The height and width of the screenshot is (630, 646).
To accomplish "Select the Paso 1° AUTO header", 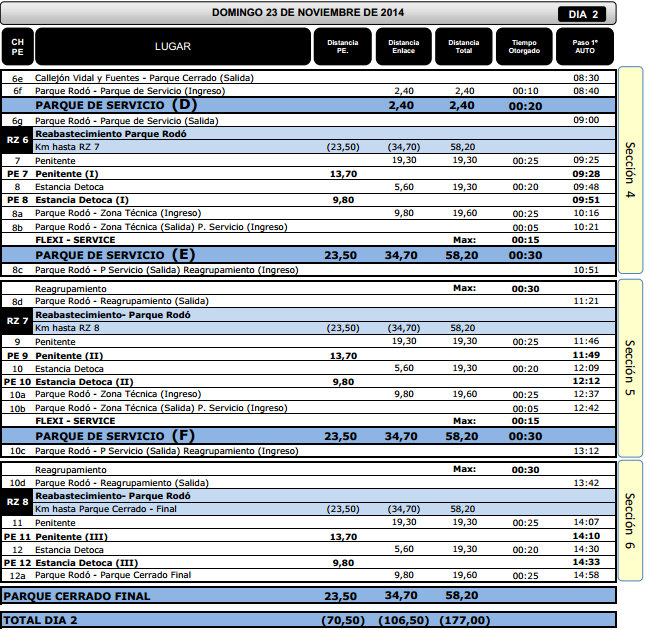I will pos(585,47).
